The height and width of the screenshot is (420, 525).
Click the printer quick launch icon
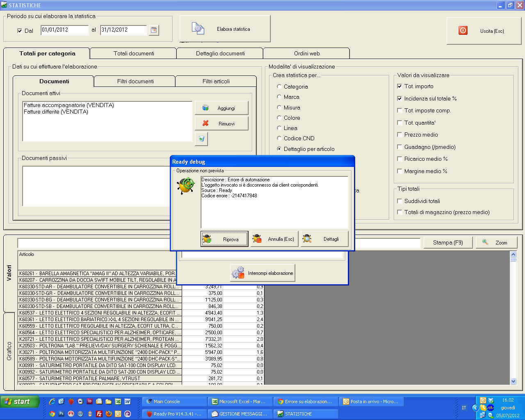pos(99,402)
